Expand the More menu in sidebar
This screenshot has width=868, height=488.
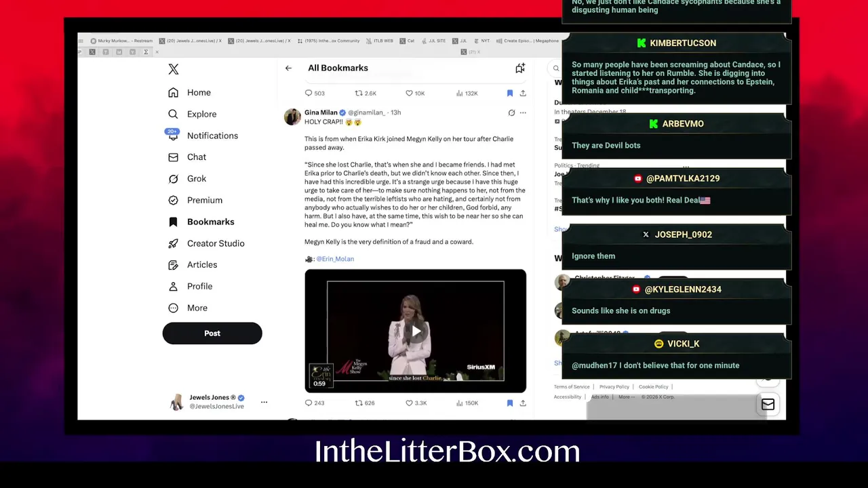(x=188, y=308)
